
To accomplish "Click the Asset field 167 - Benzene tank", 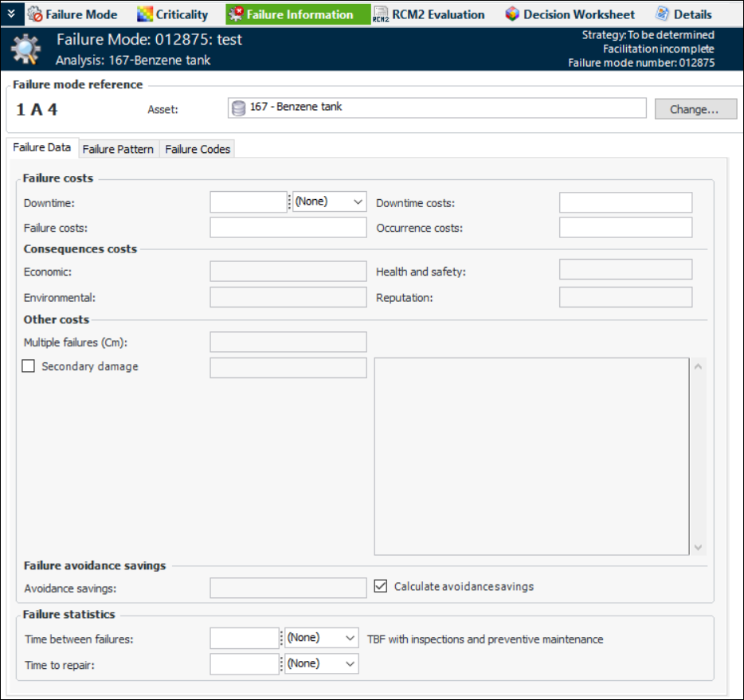I will pos(437,108).
